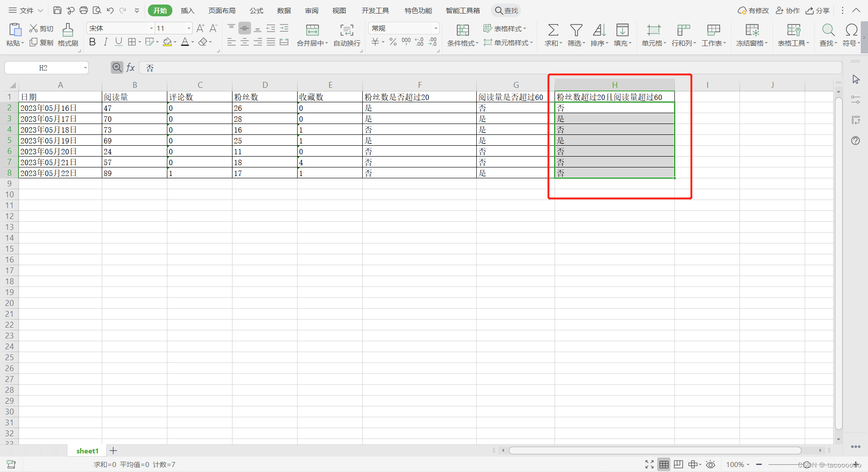Toggle Underline formatting
The image size is (868, 472).
click(x=119, y=42)
